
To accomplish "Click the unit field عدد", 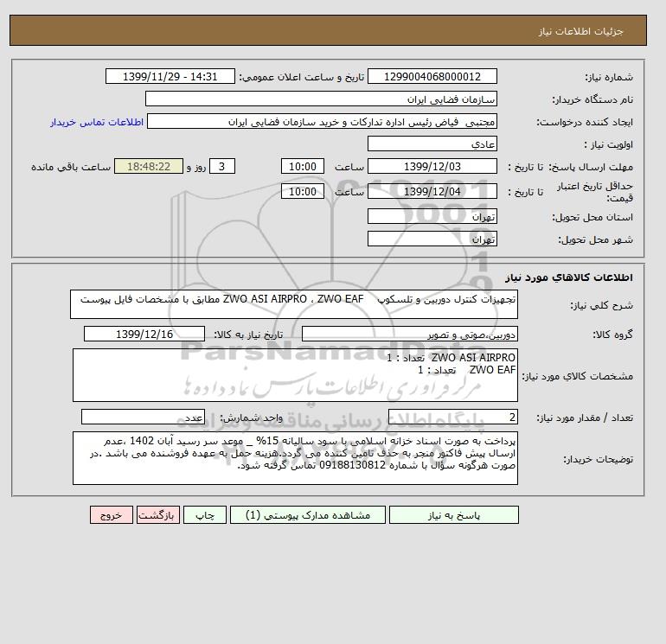I will (143, 417).
